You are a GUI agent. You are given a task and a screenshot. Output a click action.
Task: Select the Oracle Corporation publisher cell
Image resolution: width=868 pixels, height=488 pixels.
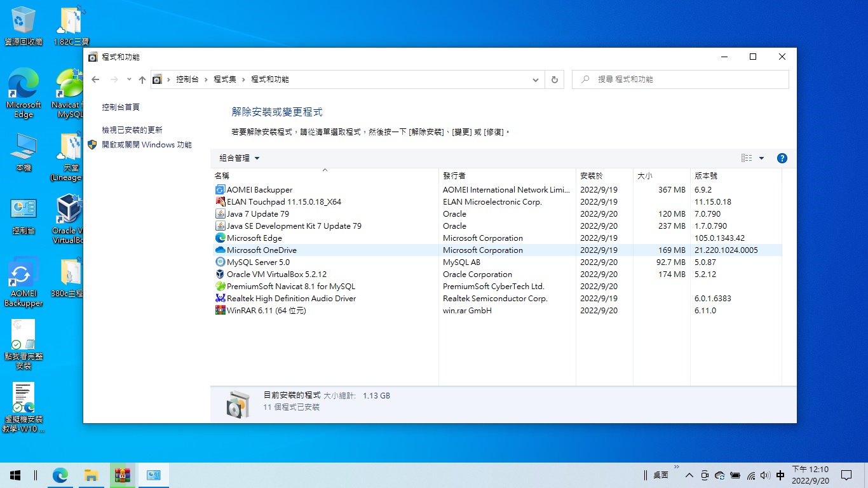pos(477,274)
